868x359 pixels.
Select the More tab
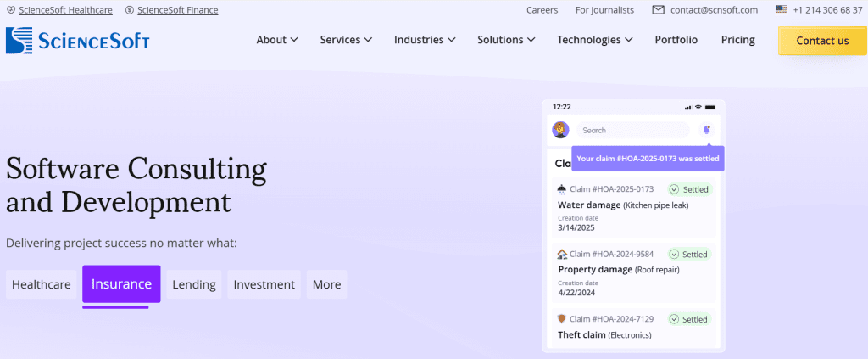tap(326, 285)
